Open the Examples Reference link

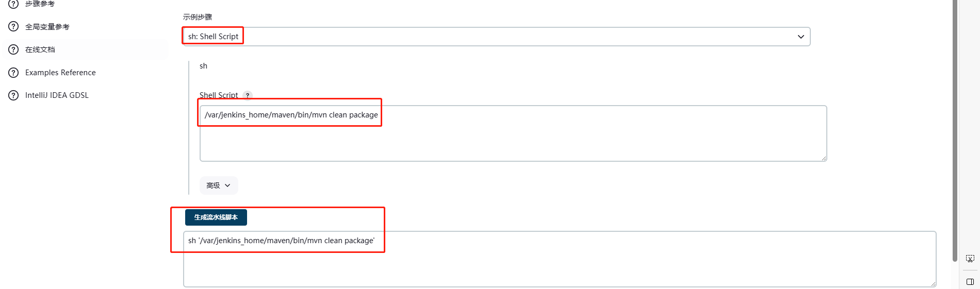point(60,73)
